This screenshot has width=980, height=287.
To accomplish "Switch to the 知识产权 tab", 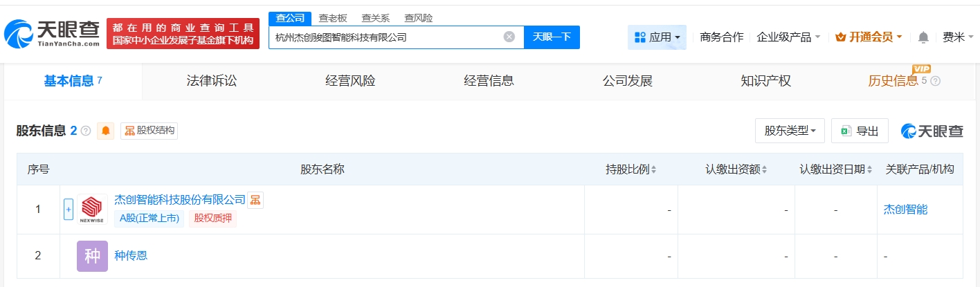I will click(765, 81).
